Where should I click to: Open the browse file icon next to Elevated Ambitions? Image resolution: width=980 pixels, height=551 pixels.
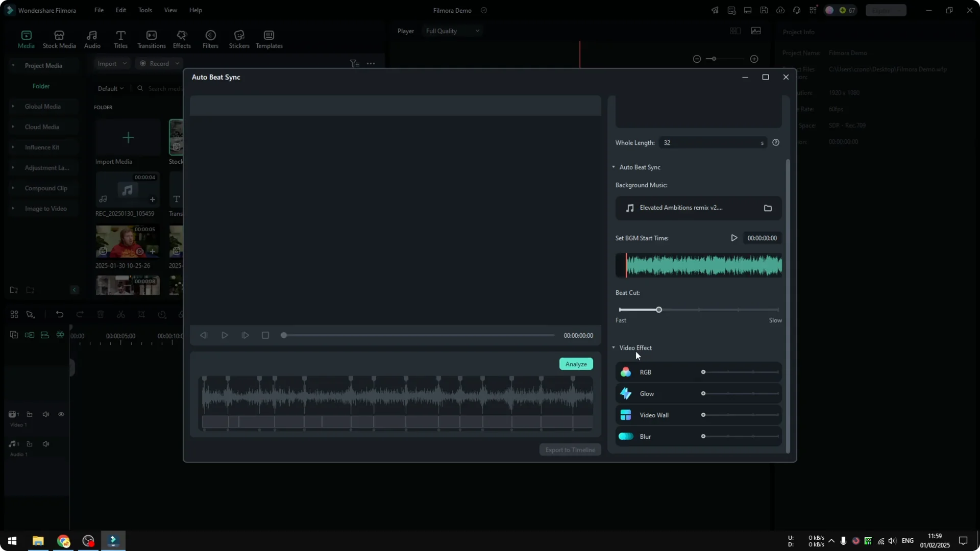(x=768, y=208)
